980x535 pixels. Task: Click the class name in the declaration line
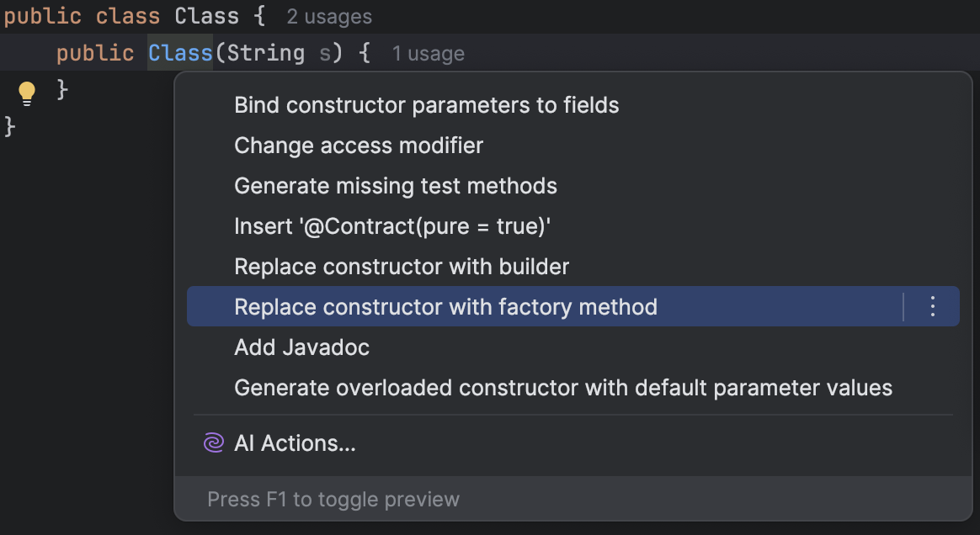(x=206, y=16)
